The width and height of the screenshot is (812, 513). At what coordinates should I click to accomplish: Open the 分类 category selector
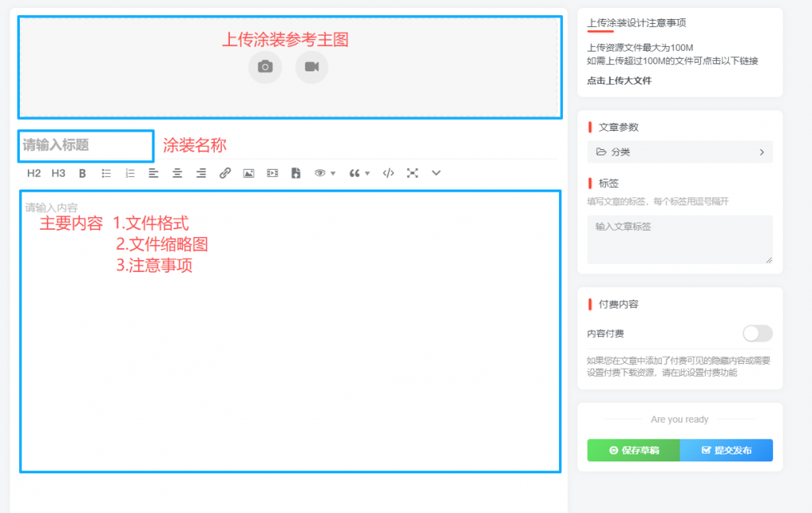tap(680, 152)
